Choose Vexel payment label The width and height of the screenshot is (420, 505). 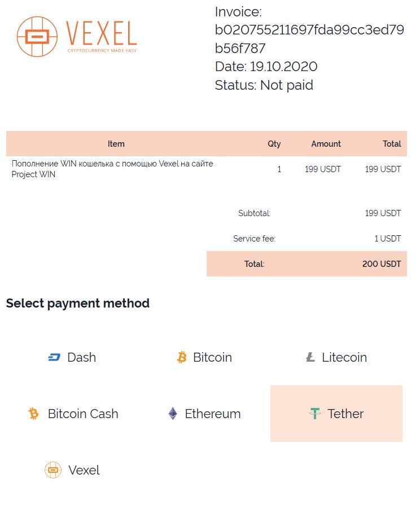[84, 470]
